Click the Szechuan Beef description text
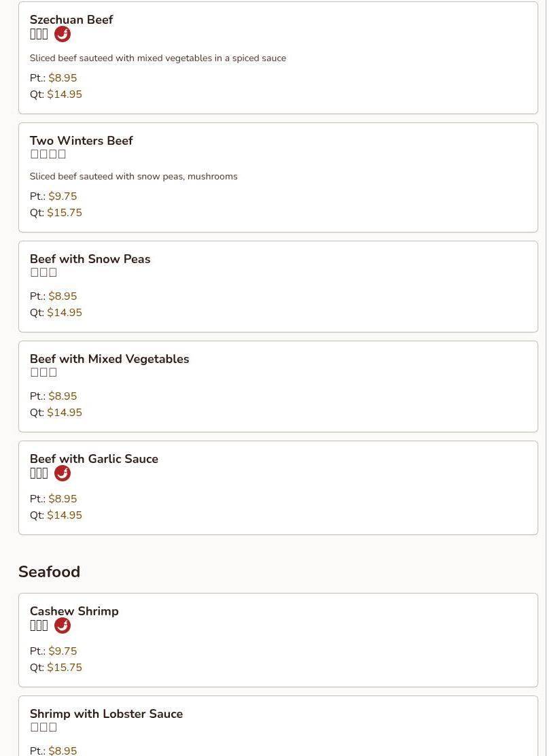This screenshot has height=756, width=560. [158, 58]
